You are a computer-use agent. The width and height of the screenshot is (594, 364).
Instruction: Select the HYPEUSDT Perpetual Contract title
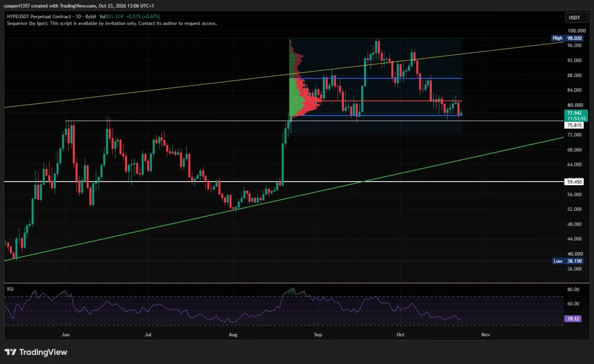click(x=39, y=17)
